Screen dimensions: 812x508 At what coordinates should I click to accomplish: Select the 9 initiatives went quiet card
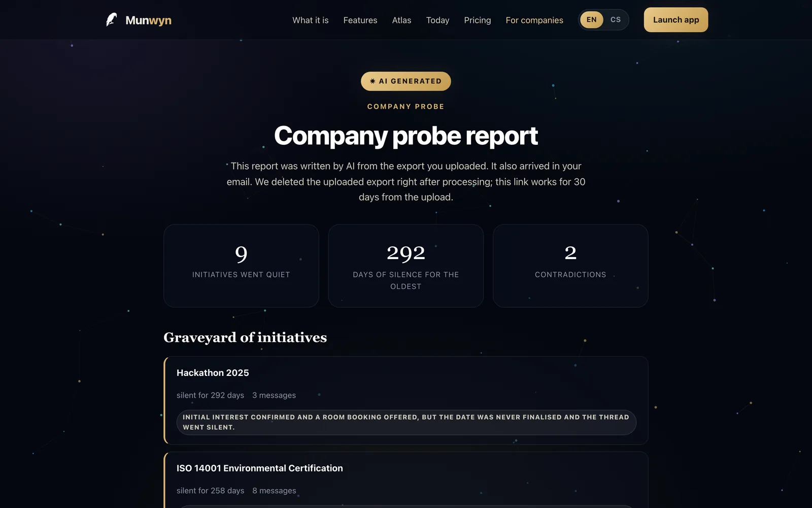[241, 266]
